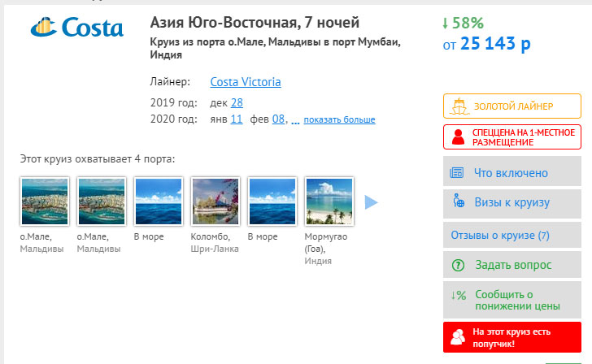
Task: Click the cruise visas globe icon
Action: 458,202
